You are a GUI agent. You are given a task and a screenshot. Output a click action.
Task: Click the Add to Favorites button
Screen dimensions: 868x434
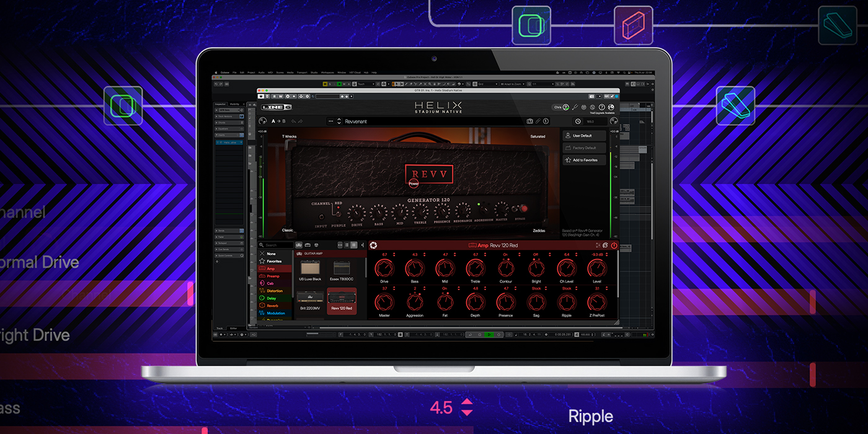coord(584,160)
